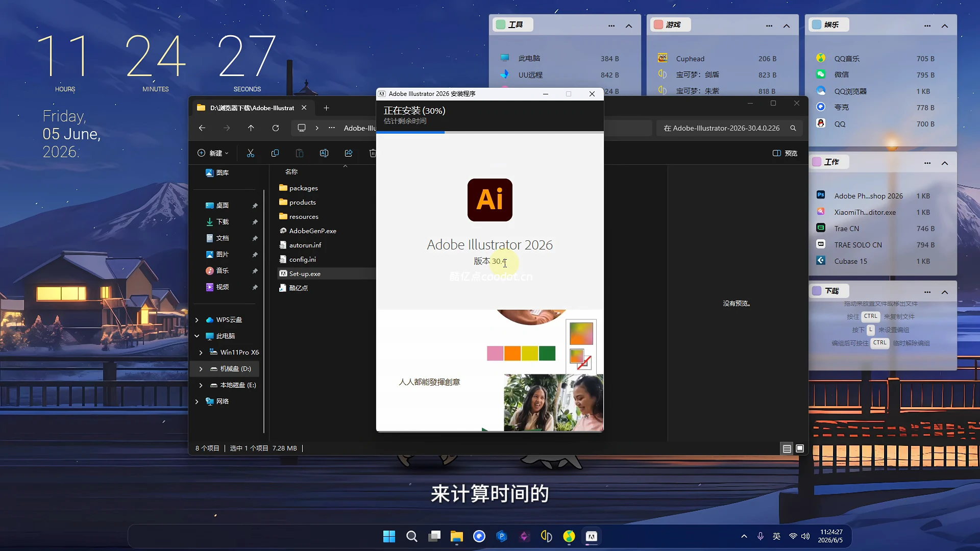The height and width of the screenshot is (551, 980).
Task: Expand the 网络 tree node
Action: coord(197,402)
